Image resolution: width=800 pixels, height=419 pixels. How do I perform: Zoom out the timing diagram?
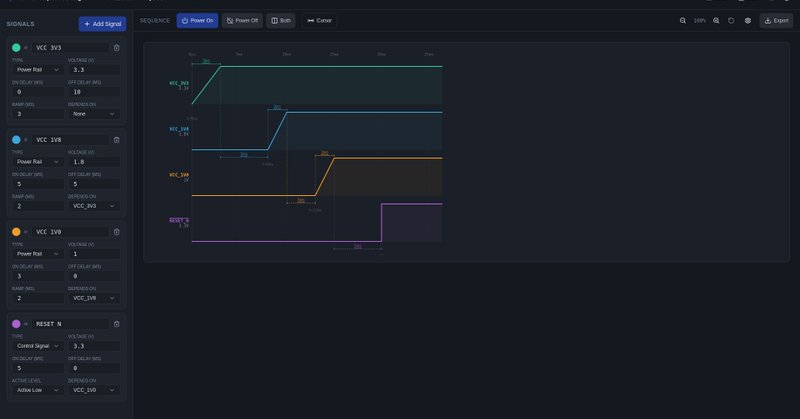coord(683,20)
